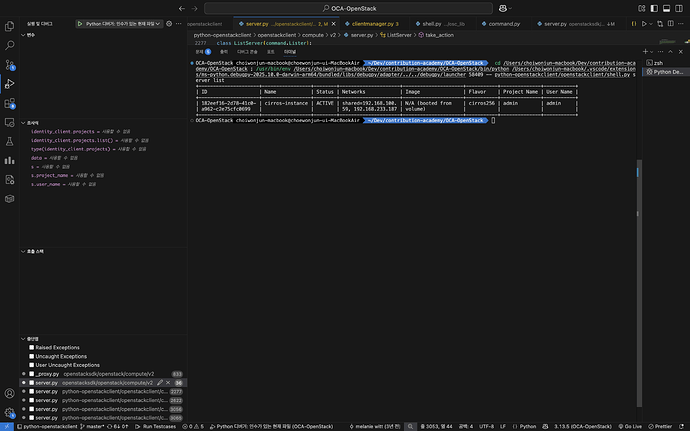Go back with the left arrow

click(x=182, y=8)
